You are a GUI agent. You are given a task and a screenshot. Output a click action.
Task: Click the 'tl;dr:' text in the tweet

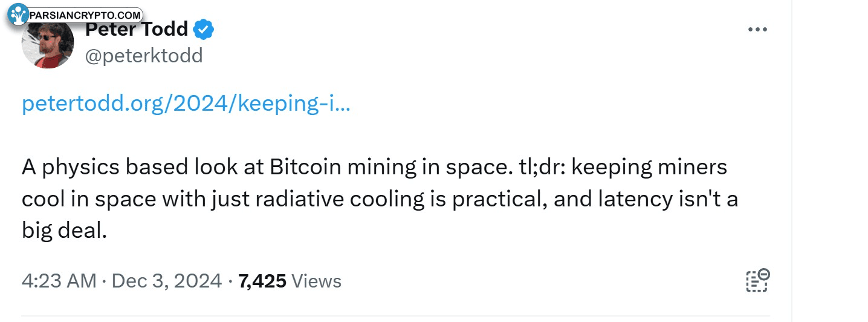coord(539,167)
